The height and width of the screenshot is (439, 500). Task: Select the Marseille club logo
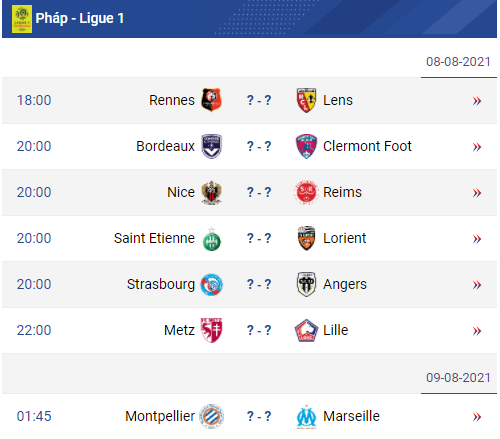pos(306,417)
